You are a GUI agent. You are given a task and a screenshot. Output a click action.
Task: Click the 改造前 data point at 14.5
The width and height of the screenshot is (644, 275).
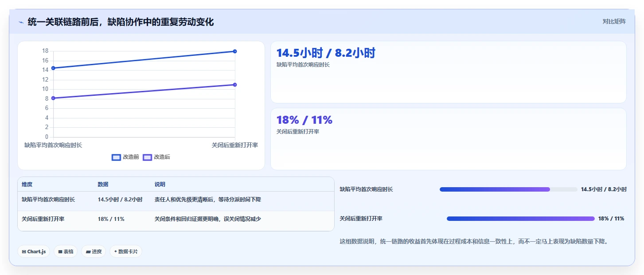[x=53, y=68]
